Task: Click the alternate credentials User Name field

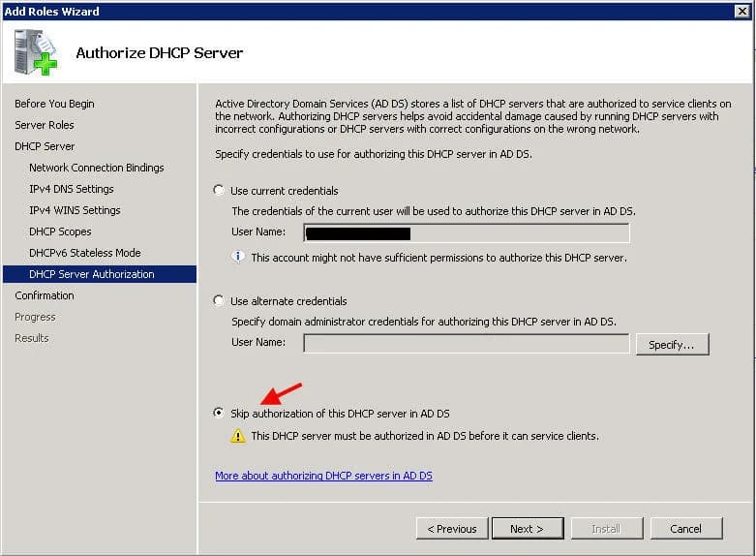Action: pos(467,344)
